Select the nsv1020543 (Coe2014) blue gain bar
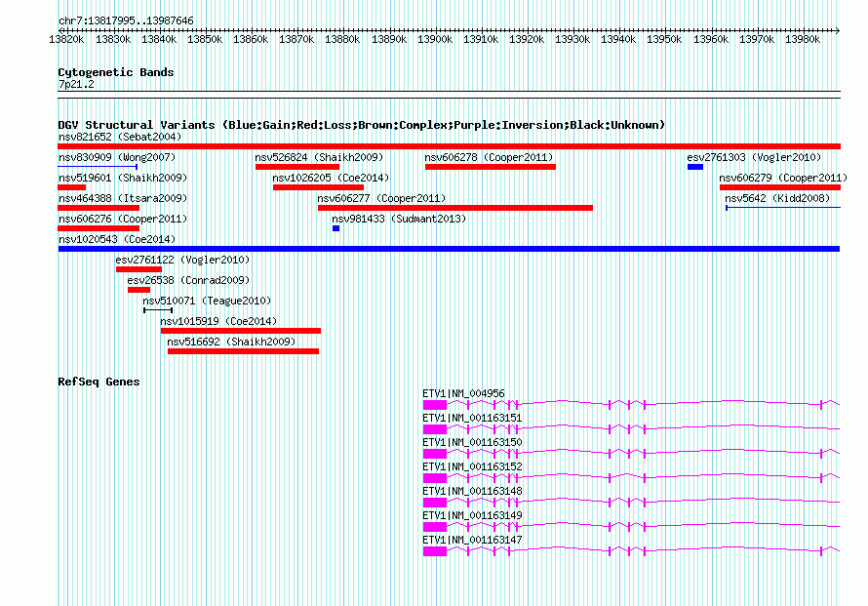Viewport: 868px width, 606px height. click(449, 249)
